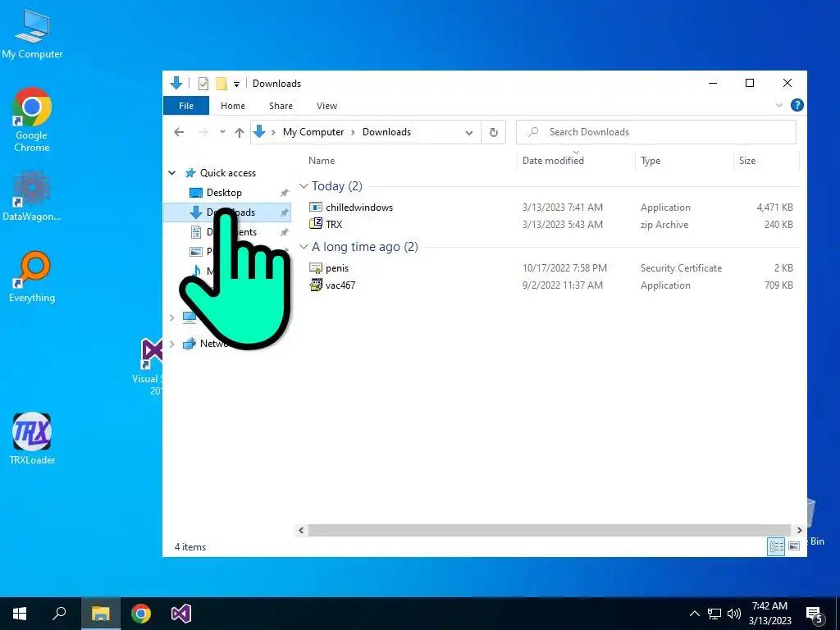The width and height of the screenshot is (840, 630).
Task: Click horizontal scrollbar left arrow
Action: 301,531
